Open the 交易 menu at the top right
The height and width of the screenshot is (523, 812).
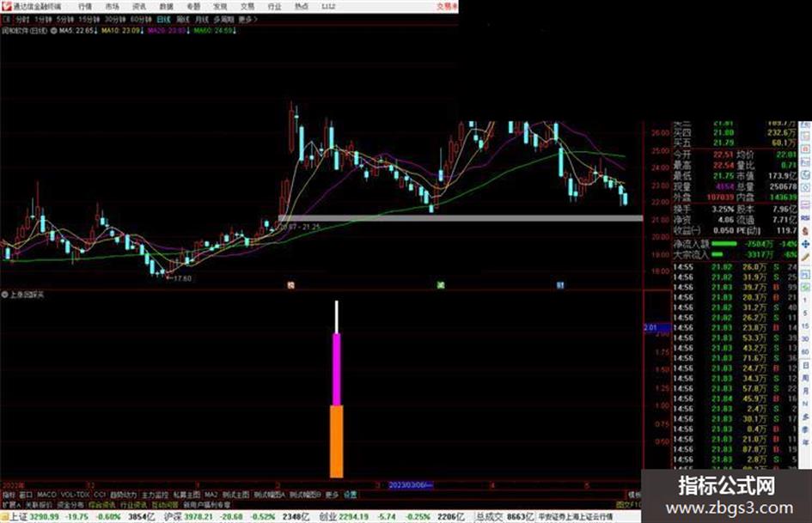pyautogui.click(x=447, y=6)
